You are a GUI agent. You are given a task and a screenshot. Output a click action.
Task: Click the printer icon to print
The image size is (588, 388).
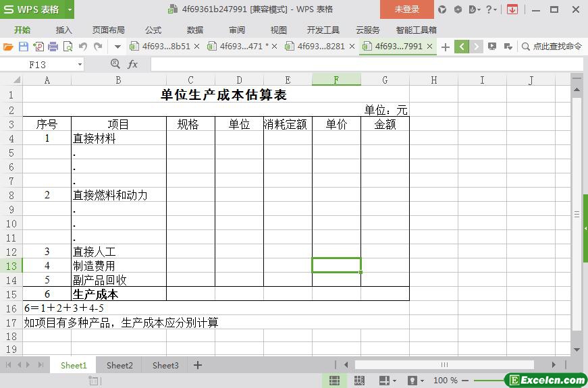(x=53, y=47)
